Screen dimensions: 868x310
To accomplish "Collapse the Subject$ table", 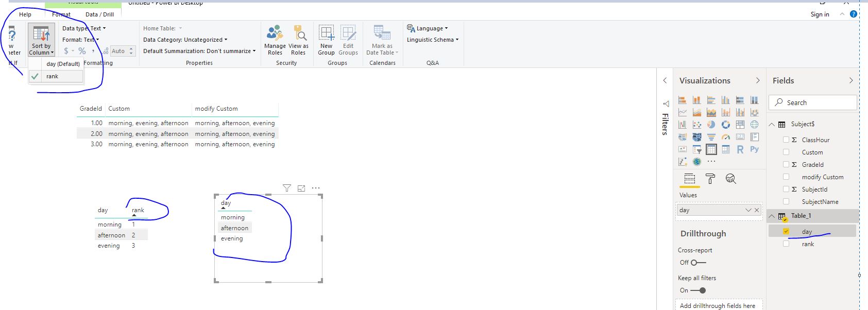I will pos(772,125).
